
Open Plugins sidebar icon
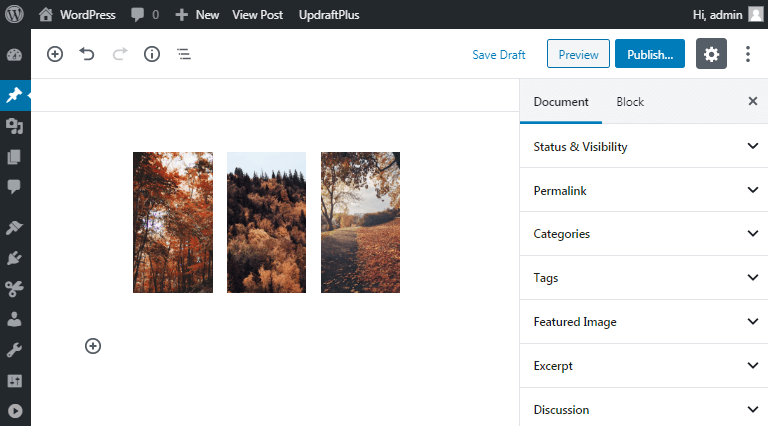pos(14,258)
